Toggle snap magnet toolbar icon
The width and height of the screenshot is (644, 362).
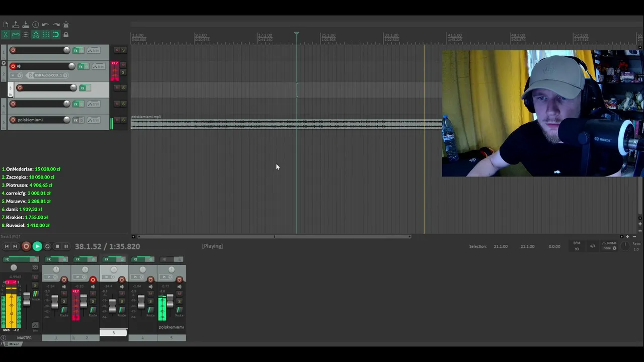56,35
